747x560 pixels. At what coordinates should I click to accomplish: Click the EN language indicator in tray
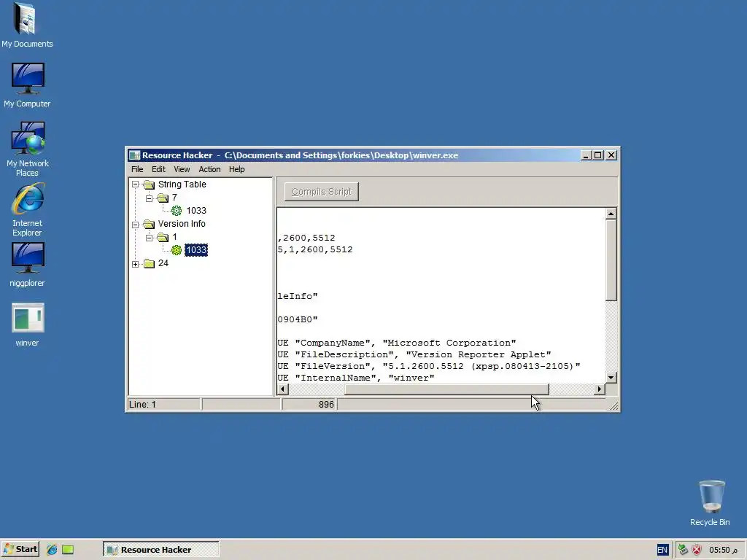click(x=662, y=550)
